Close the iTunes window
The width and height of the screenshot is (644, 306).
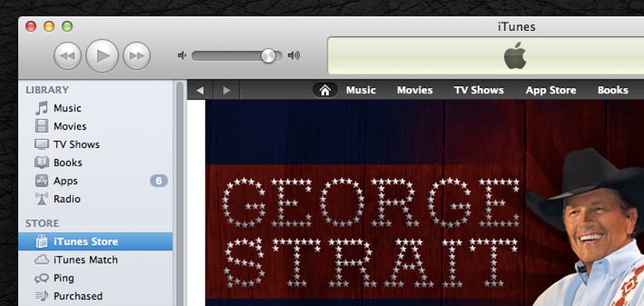31,27
